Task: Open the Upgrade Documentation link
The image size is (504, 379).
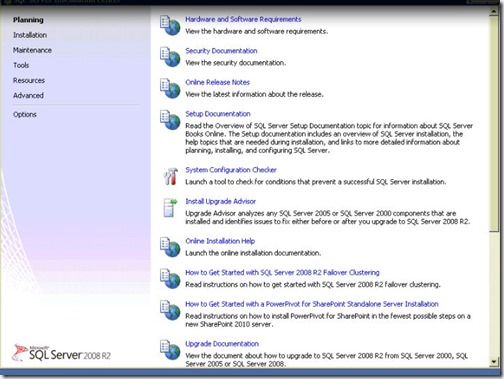Action: 222,344
